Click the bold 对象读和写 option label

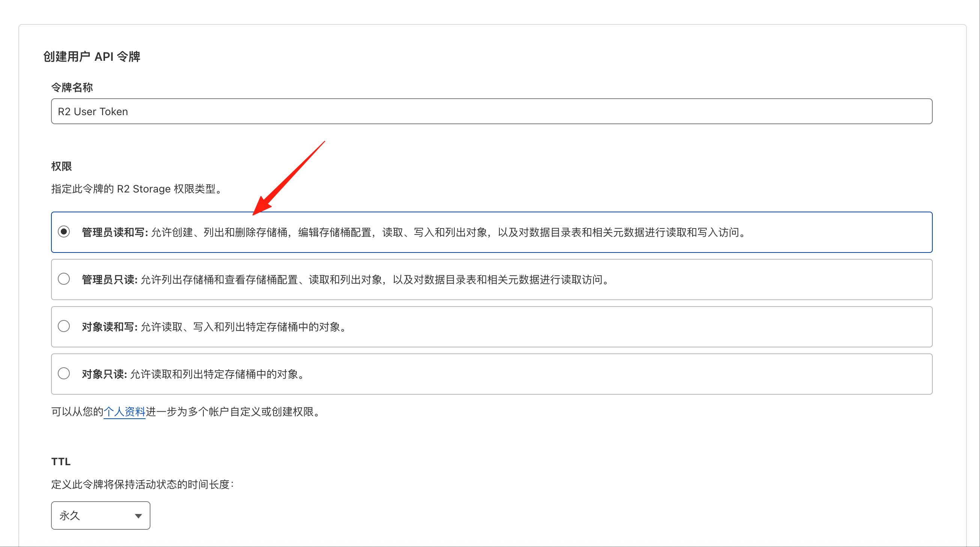click(109, 327)
